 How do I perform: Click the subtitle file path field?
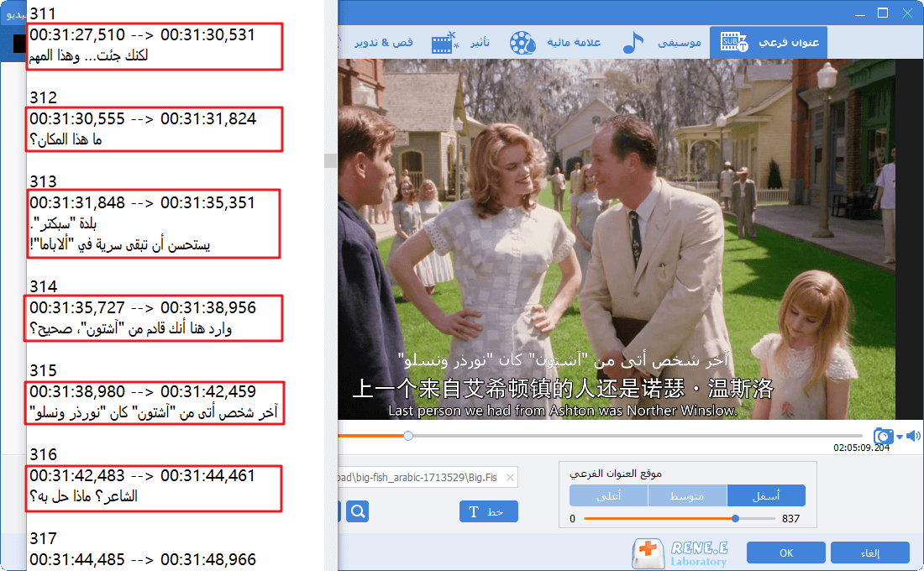click(x=428, y=477)
